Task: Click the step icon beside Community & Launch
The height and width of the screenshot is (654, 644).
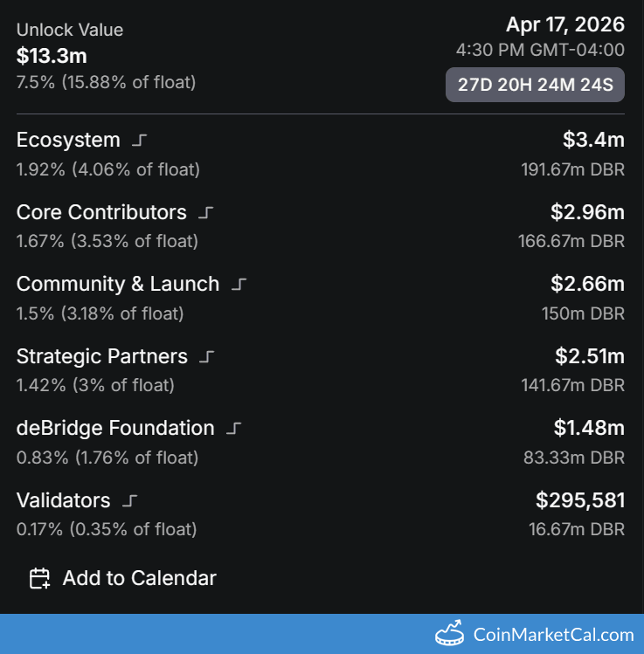Action: tap(239, 285)
